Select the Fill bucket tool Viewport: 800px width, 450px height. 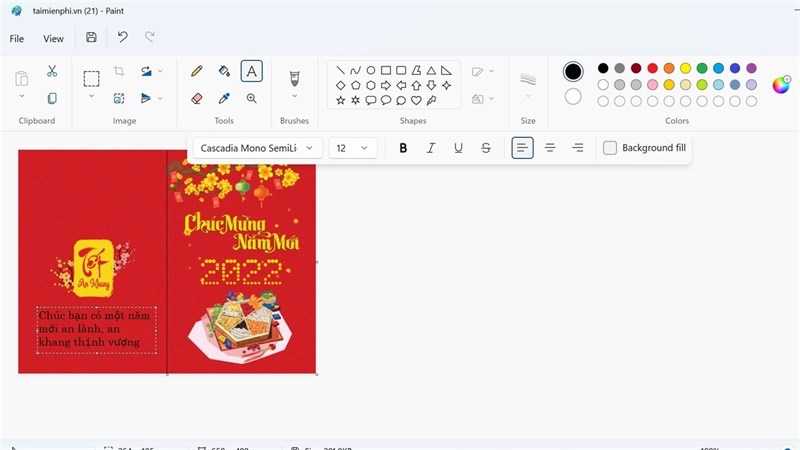point(224,71)
